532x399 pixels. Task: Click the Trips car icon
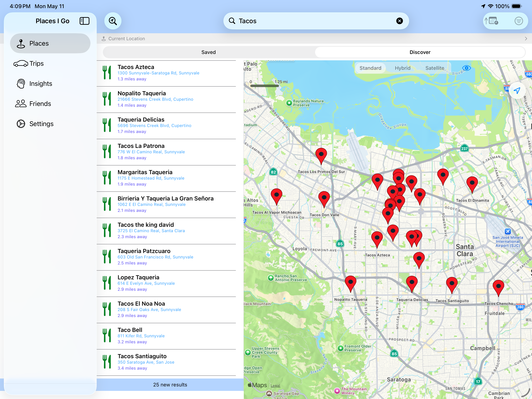tap(21, 63)
